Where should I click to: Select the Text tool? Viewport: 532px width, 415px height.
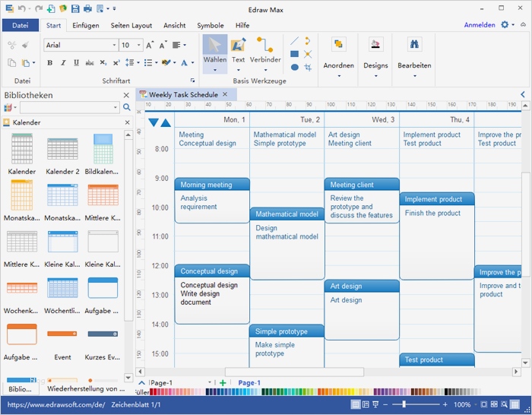click(238, 53)
